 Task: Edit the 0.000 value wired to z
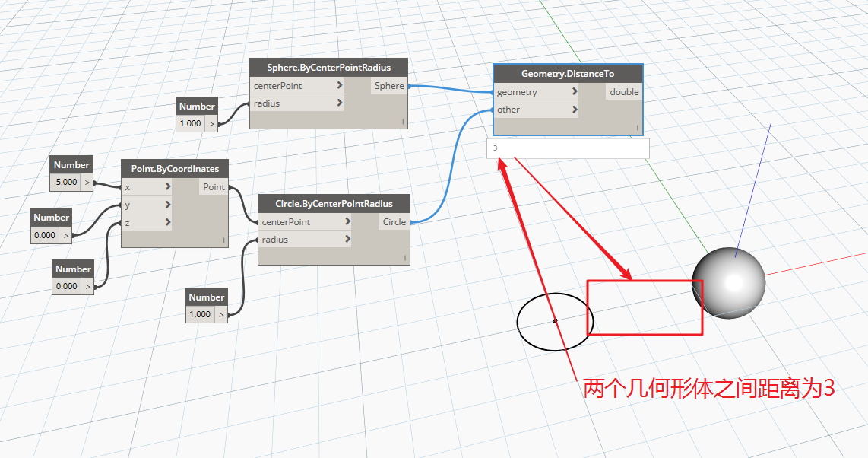point(66,286)
